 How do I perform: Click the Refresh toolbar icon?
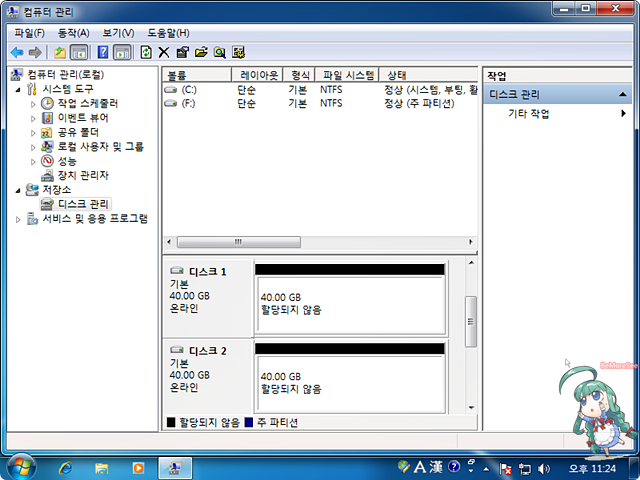pyautogui.click(x=146, y=52)
